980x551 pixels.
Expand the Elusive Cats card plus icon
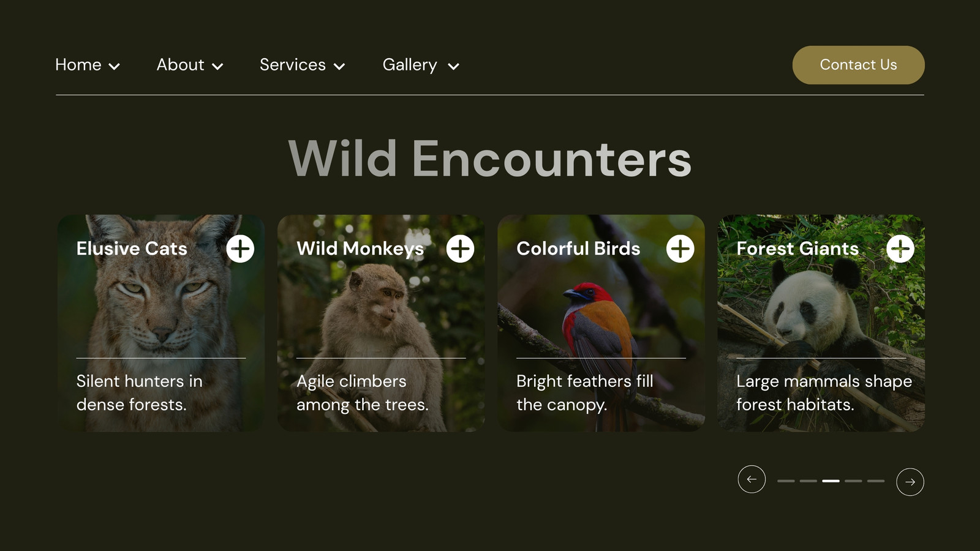(240, 249)
